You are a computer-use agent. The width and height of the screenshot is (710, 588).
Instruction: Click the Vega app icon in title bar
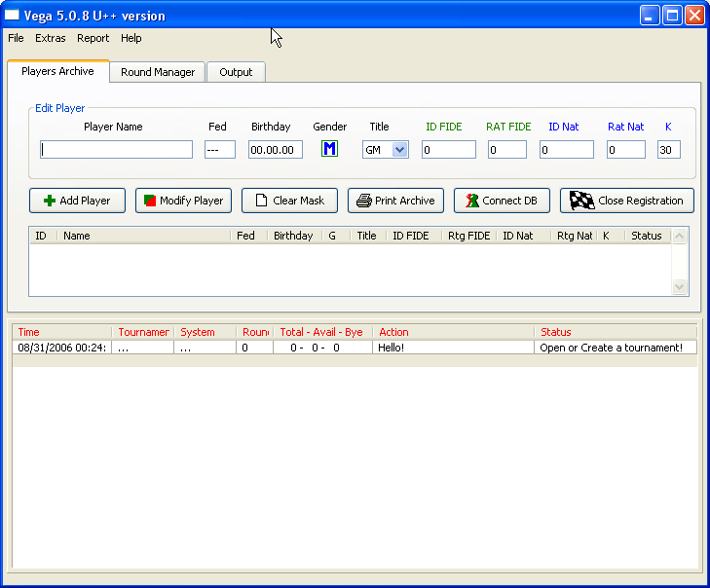pyautogui.click(x=13, y=16)
